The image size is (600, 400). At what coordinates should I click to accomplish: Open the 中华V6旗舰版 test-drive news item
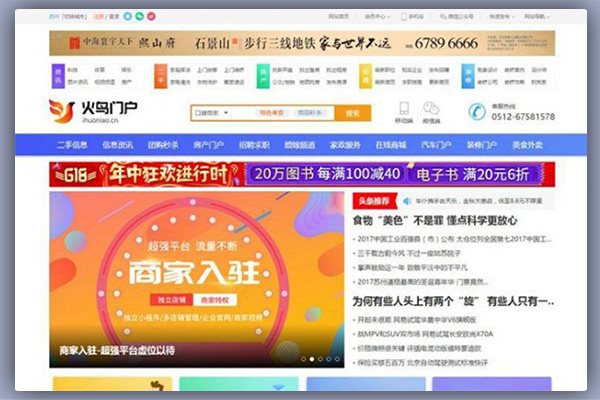[417, 320]
